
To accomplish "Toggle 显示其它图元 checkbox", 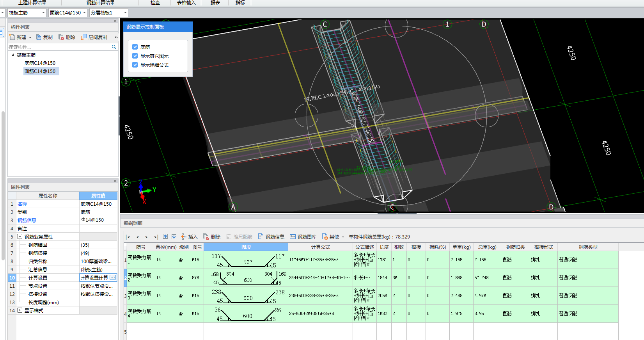I will click(135, 56).
